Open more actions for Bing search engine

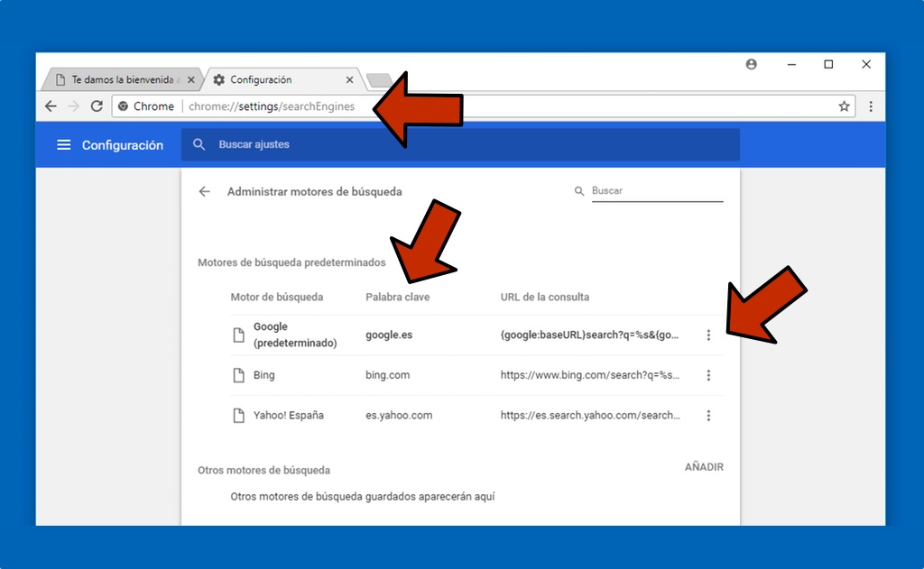(708, 375)
